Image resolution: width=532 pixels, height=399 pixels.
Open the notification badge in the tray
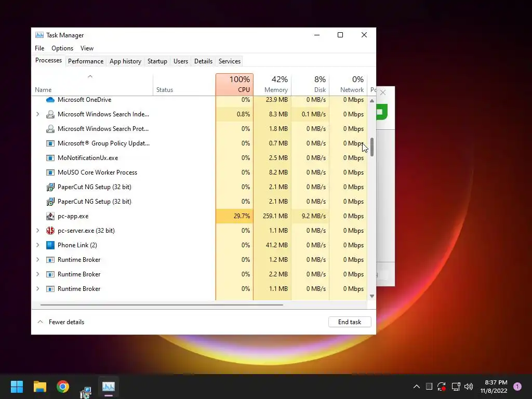click(x=517, y=387)
